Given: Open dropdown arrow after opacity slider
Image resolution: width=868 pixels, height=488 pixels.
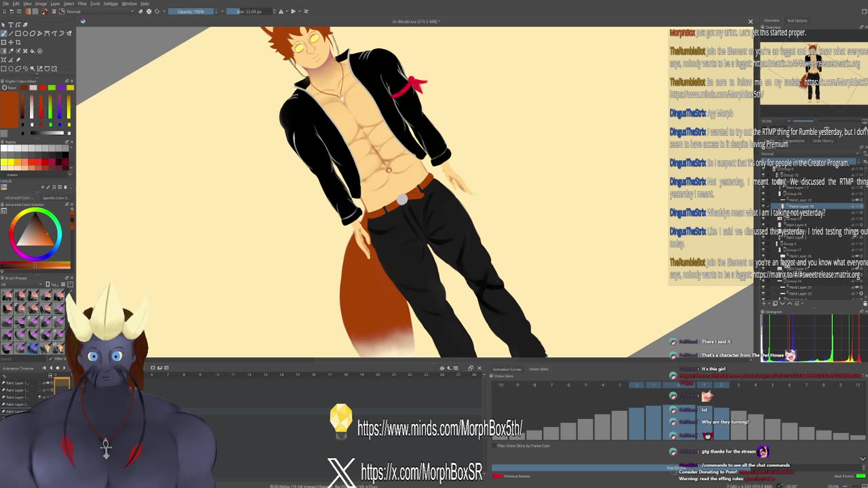Looking at the screenshot, I should point(222,12).
